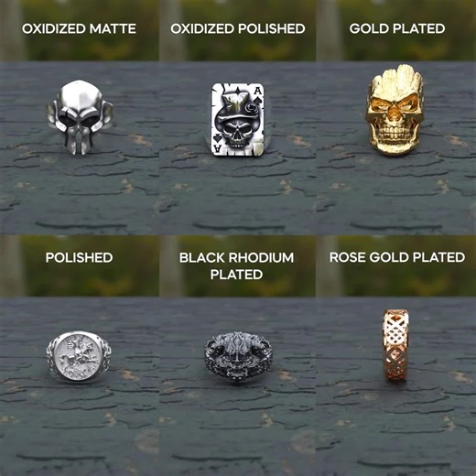Choose the rose gold lattice band ring
The width and height of the screenshot is (476, 476).
396,345
